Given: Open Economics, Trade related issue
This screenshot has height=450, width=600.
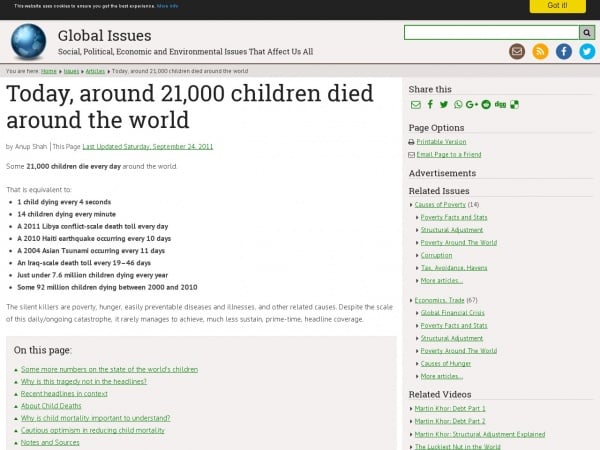Looking at the screenshot, I should pyautogui.click(x=439, y=300).
